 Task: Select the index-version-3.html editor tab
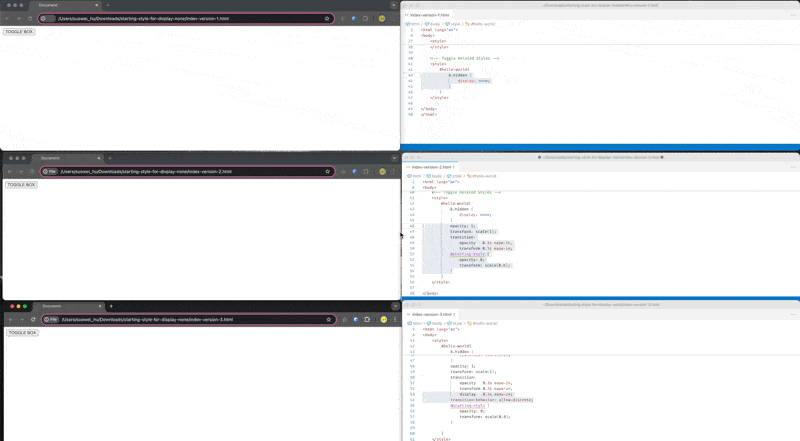(x=432, y=314)
